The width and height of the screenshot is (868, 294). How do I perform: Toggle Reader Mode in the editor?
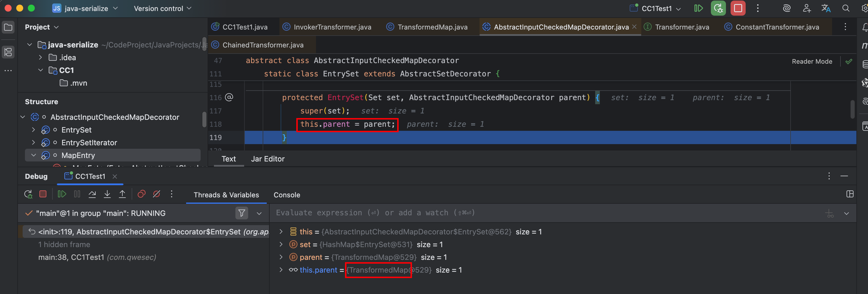tap(812, 61)
